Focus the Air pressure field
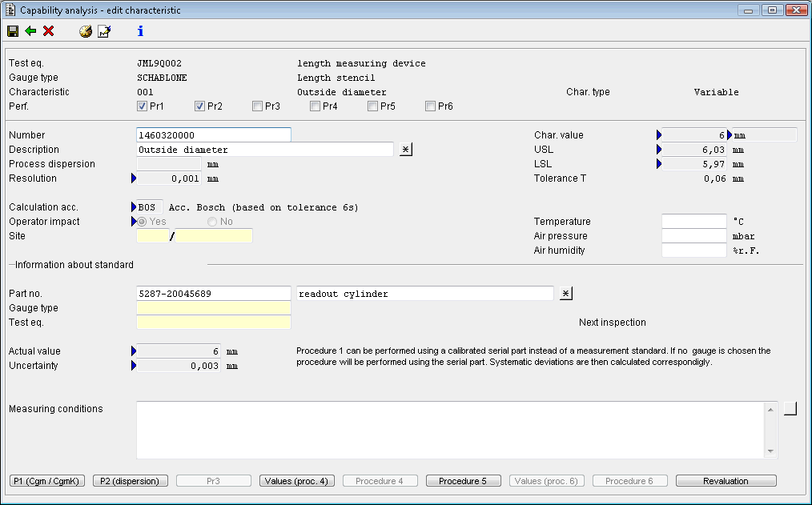The image size is (812, 505). [694, 236]
